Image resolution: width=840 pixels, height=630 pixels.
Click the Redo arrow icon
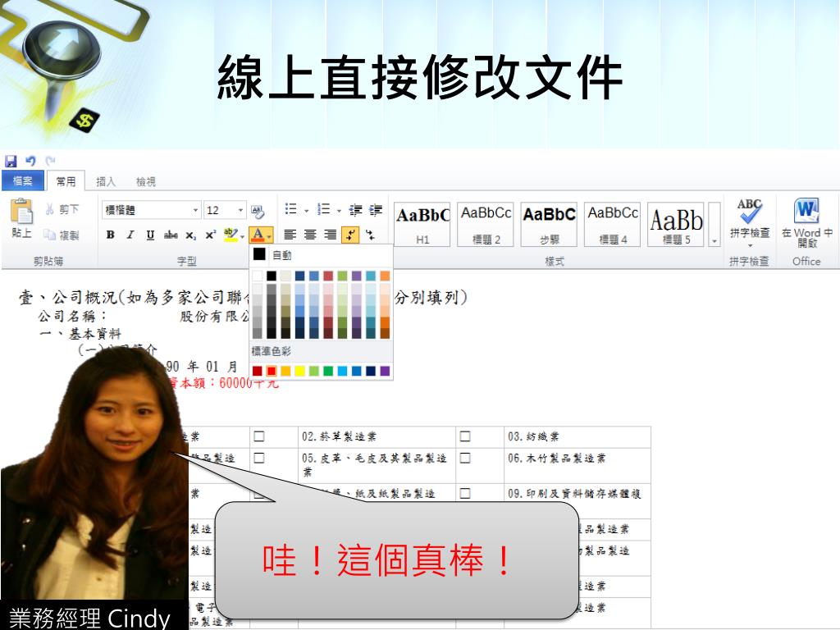coord(50,160)
